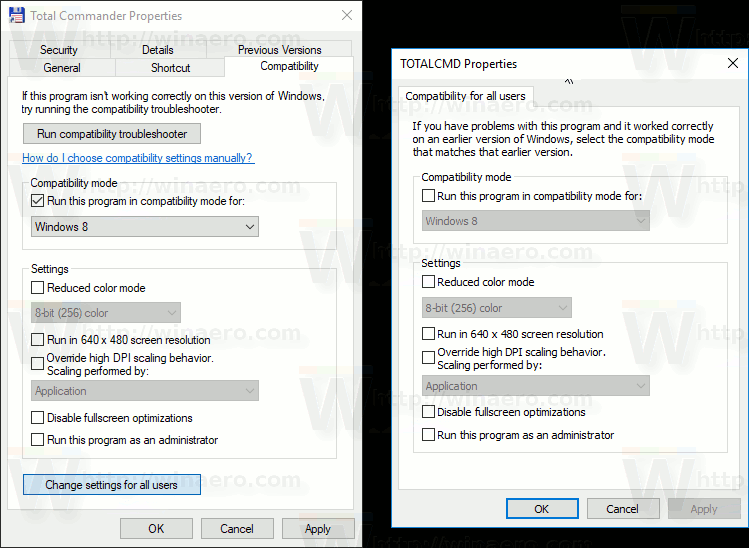The height and width of the screenshot is (548, 749).
Task: Click Cancel in Total Commander Properties
Action: 237,528
